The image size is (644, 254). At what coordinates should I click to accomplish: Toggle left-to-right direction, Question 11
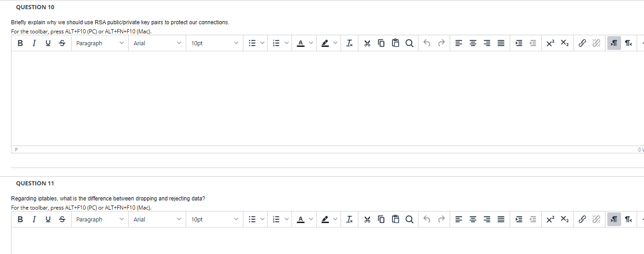click(x=614, y=219)
